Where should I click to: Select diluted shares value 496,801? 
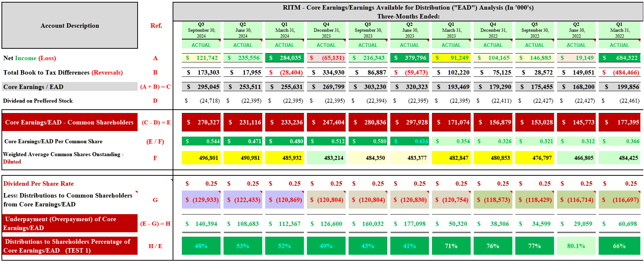click(201, 158)
